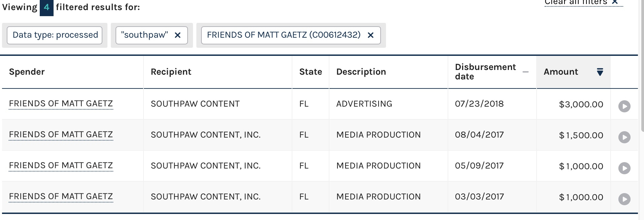Click the filtered results count badge
644x220 pixels.
coord(46,7)
